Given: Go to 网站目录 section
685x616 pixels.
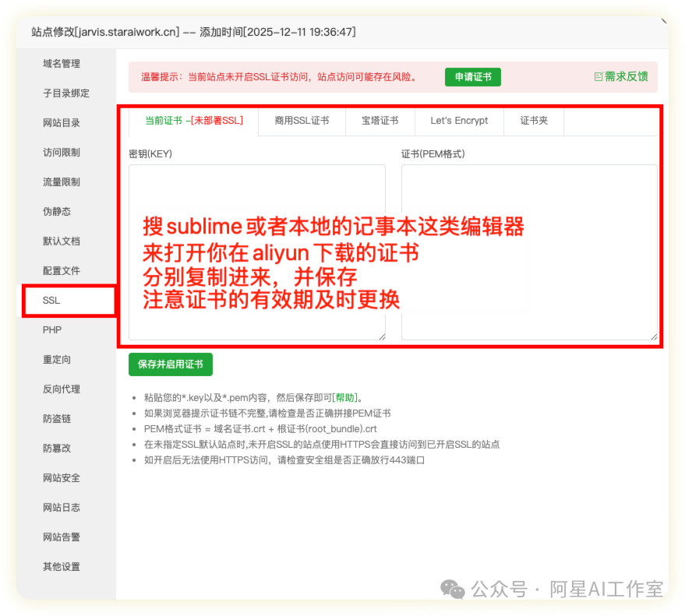Looking at the screenshot, I should tap(61, 123).
